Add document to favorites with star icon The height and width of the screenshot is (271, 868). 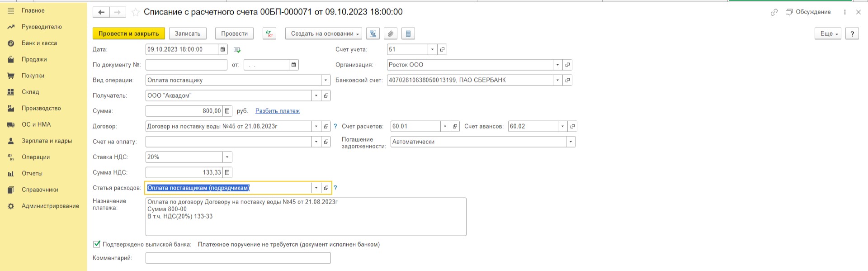(135, 13)
